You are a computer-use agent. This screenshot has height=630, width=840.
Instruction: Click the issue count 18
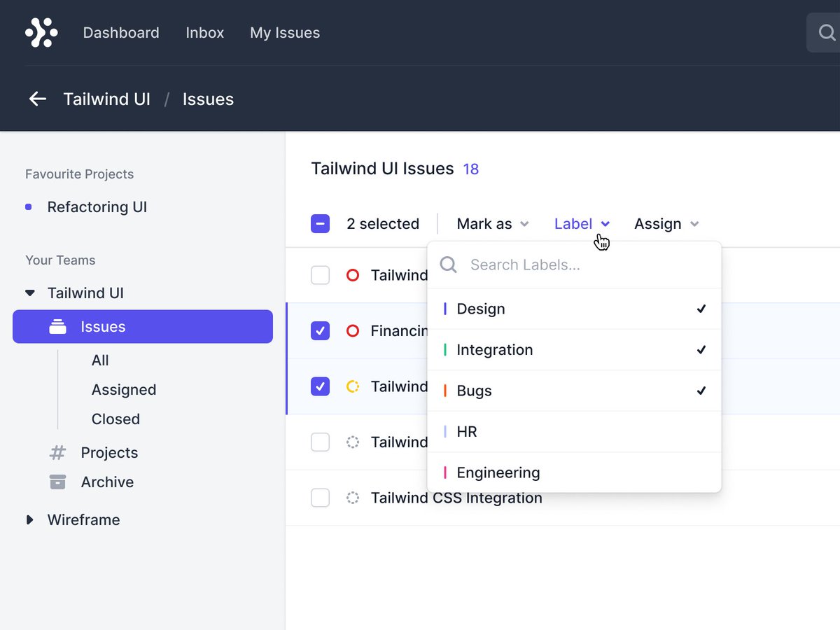pyautogui.click(x=471, y=169)
